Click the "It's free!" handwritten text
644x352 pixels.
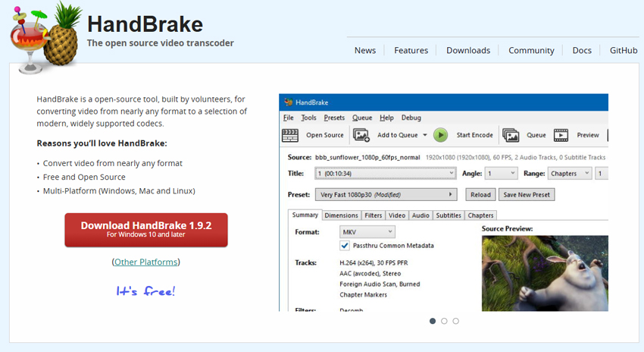(145, 291)
